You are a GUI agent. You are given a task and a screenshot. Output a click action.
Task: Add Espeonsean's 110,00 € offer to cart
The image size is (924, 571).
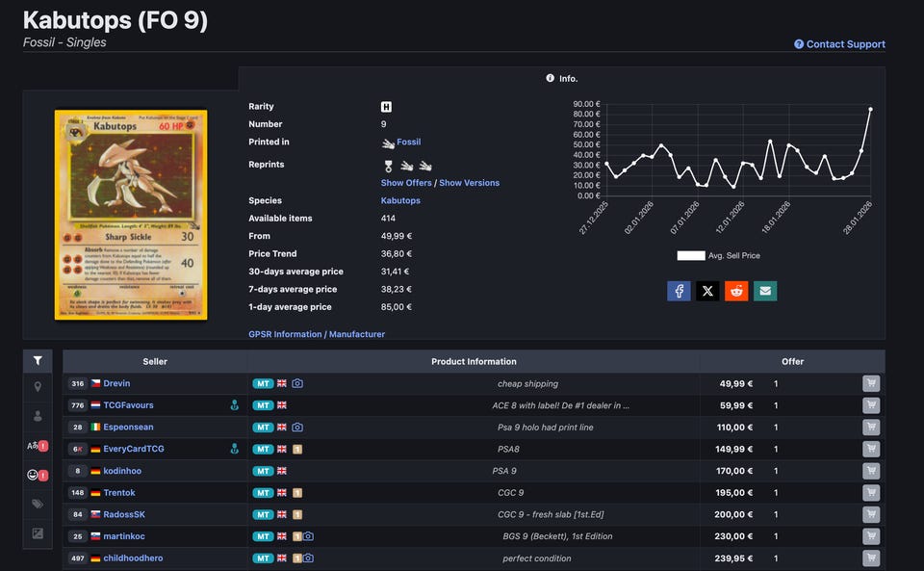(871, 428)
